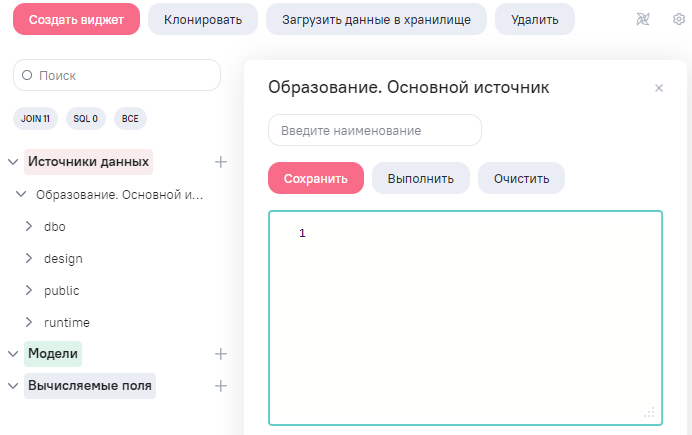Close the Образование. Основной источник panel
The image size is (692, 435).
[659, 88]
